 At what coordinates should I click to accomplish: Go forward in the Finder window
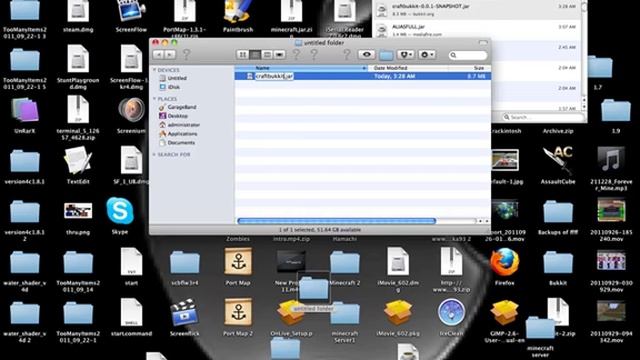click(170, 55)
